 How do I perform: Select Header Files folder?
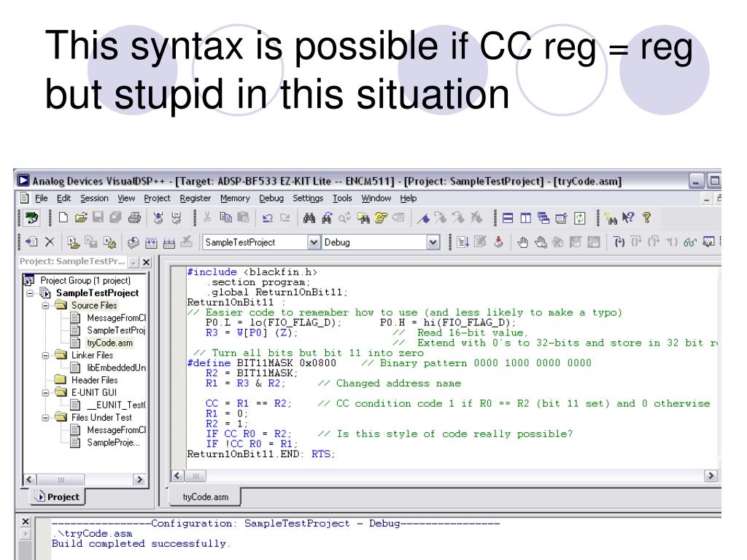[94, 380]
